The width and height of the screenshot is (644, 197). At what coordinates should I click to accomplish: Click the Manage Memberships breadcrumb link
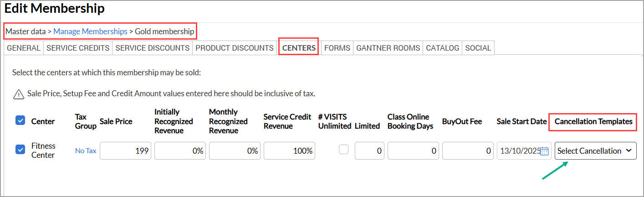tap(90, 31)
